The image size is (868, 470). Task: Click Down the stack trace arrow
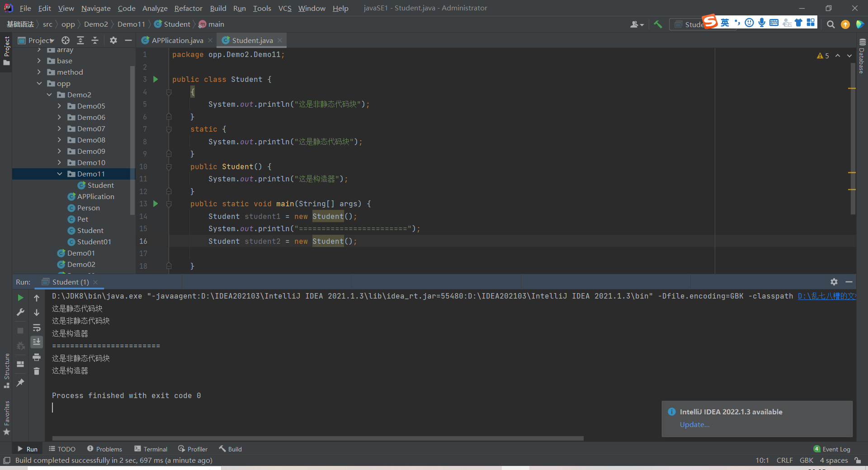coord(37,312)
